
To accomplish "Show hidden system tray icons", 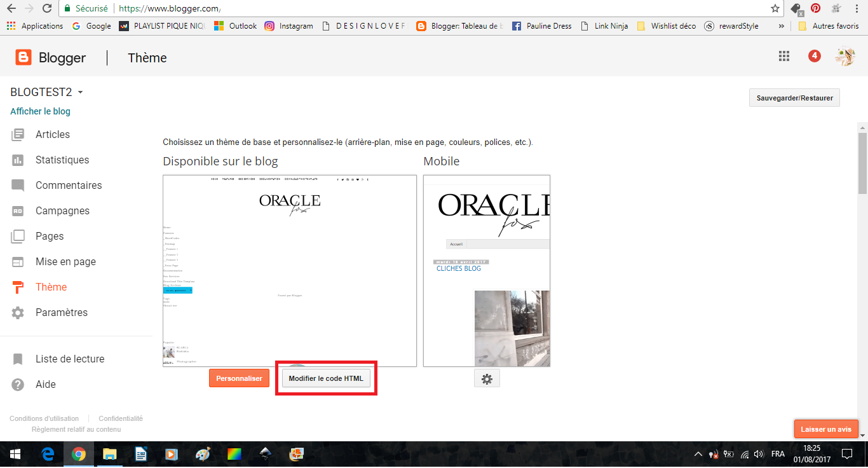I will click(698, 454).
